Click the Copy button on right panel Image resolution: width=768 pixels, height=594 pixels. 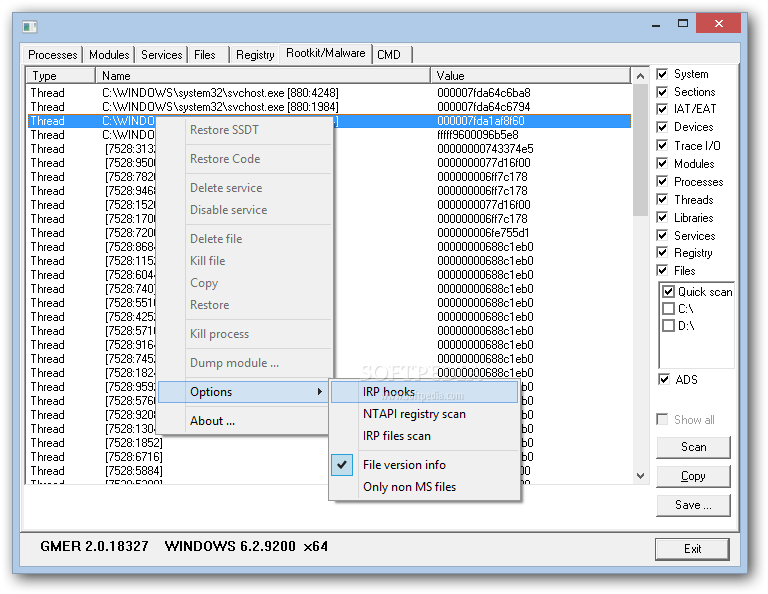click(693, 476)
